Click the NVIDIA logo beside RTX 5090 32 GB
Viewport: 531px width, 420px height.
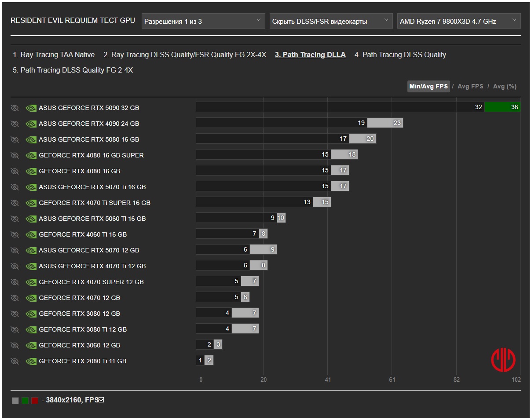click(x=31, y=108)
